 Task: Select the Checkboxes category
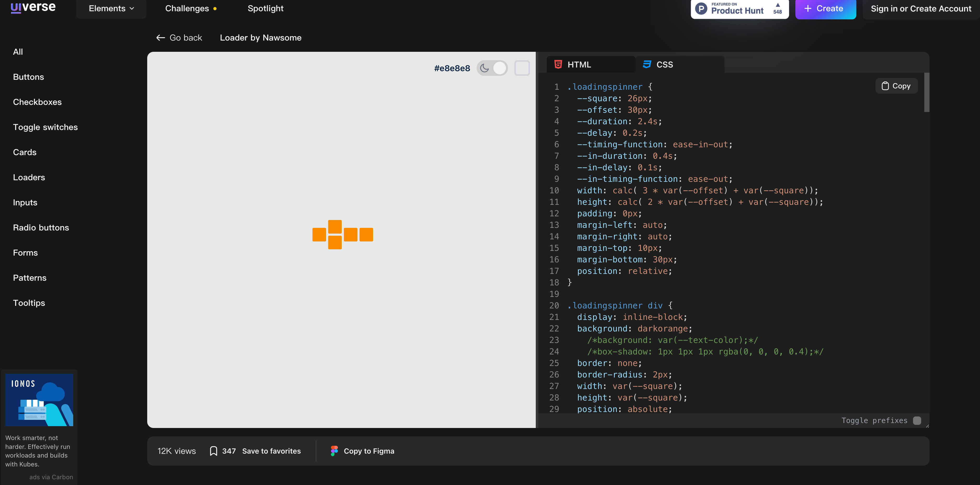click(x=37, y=102)
